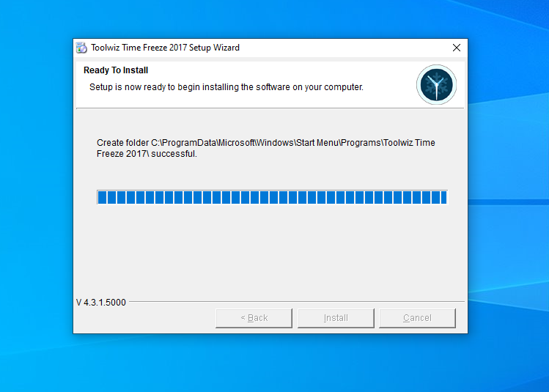The image size is (549, 392).
Task: Click the middle of the installation progress bar
Action: [x=272, y=197]
